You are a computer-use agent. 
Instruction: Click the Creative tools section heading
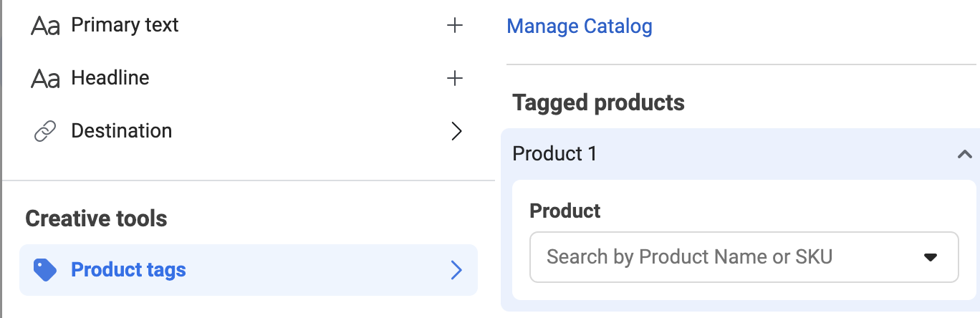(96, 218)
